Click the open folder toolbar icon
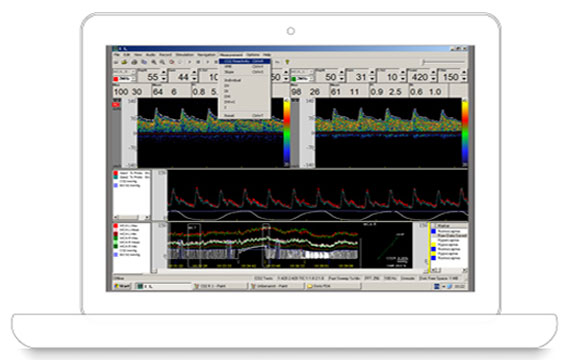The width and height of the screenshot is (570, 360). click(124, 62)
